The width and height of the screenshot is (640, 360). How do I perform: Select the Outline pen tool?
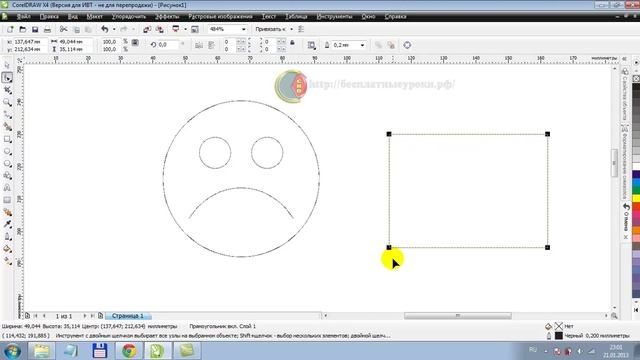click(x=7, y=237)
